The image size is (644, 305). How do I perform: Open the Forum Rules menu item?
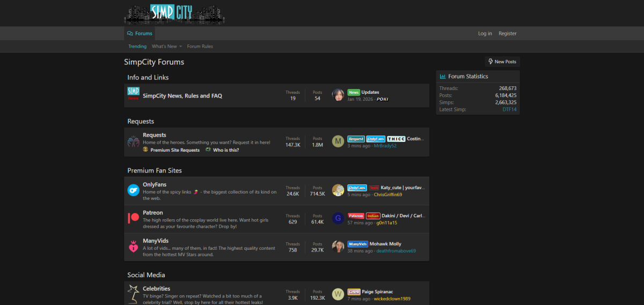click(200, 47)
